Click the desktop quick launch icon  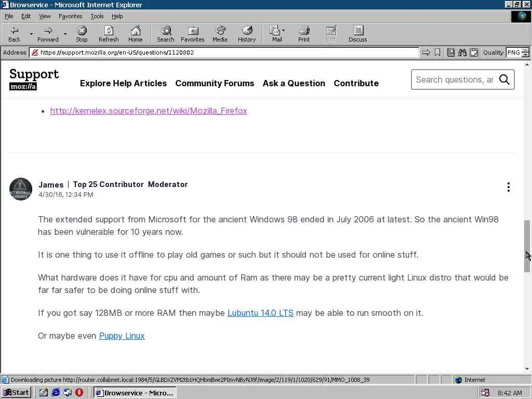tap(44, 393)
